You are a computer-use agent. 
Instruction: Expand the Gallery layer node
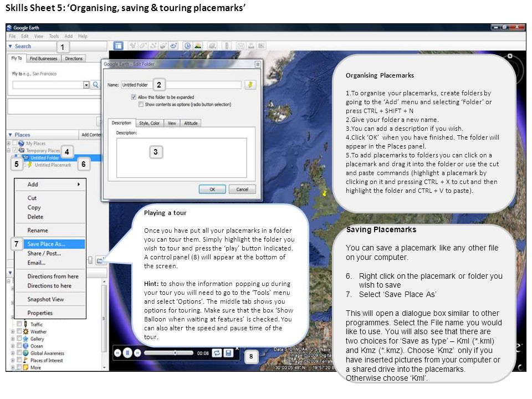(x=13, y=339)
